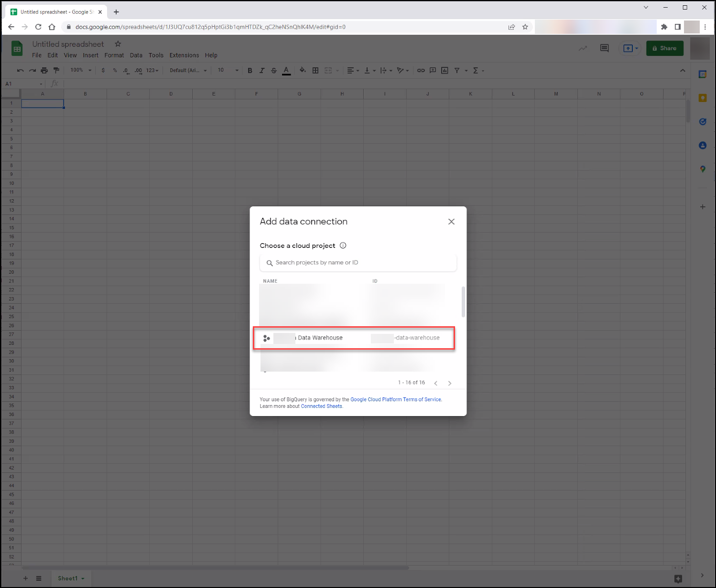Open the font size dropdown
716x588 pixels.
pos(228,70)
